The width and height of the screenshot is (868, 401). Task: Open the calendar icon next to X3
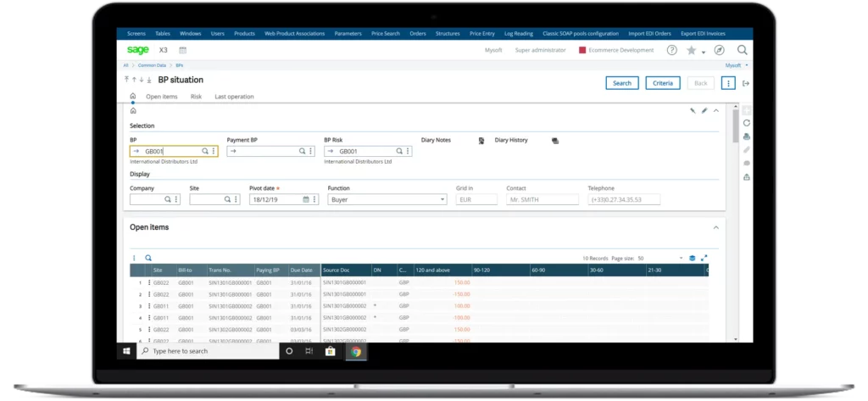(183, 50)
